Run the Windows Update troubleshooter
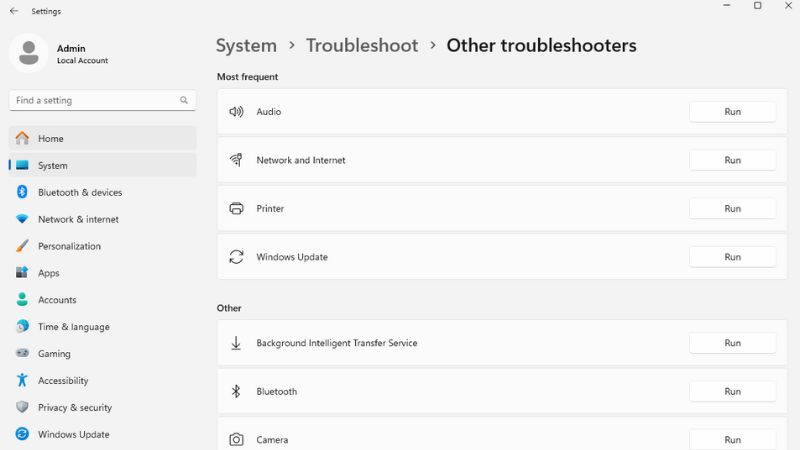The height and width of the screenshot is (450, 800). [733, 257]
